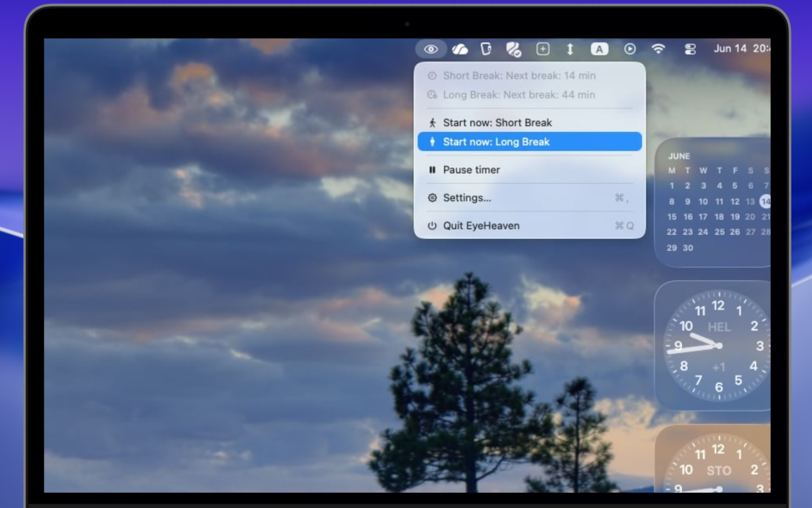This screenshot has width=812, height=508.
Task: Click the walking figure icon beside Short Break
Action: point(432,122)
